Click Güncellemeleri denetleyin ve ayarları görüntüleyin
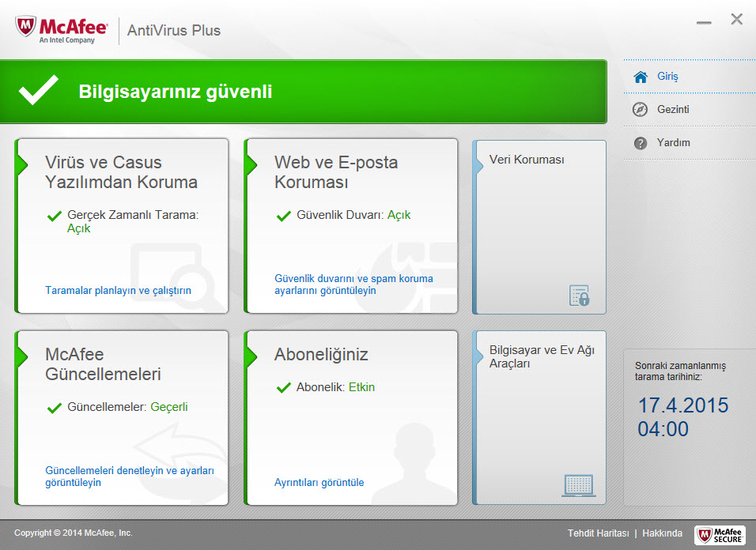This screenshot has width=756, height=550. click(x=130, y=476)
